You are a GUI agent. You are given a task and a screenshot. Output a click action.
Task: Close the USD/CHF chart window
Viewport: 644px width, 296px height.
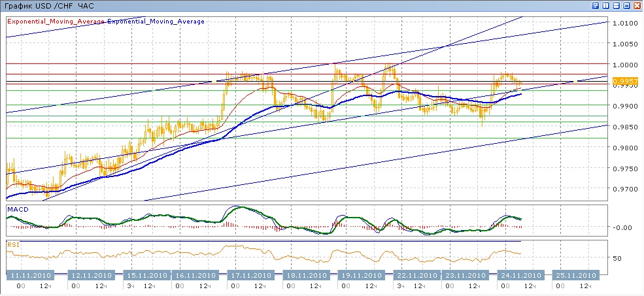click(x=637, y=5)
